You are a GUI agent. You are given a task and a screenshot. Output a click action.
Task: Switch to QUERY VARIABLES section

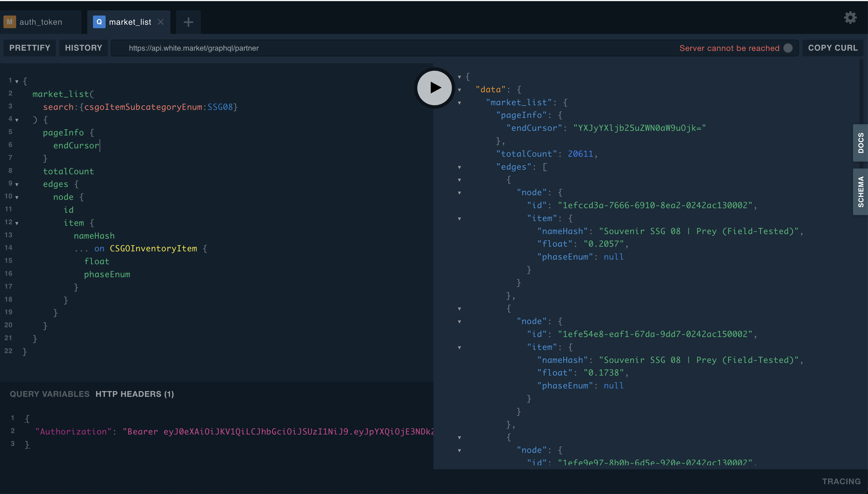(50, 394)
